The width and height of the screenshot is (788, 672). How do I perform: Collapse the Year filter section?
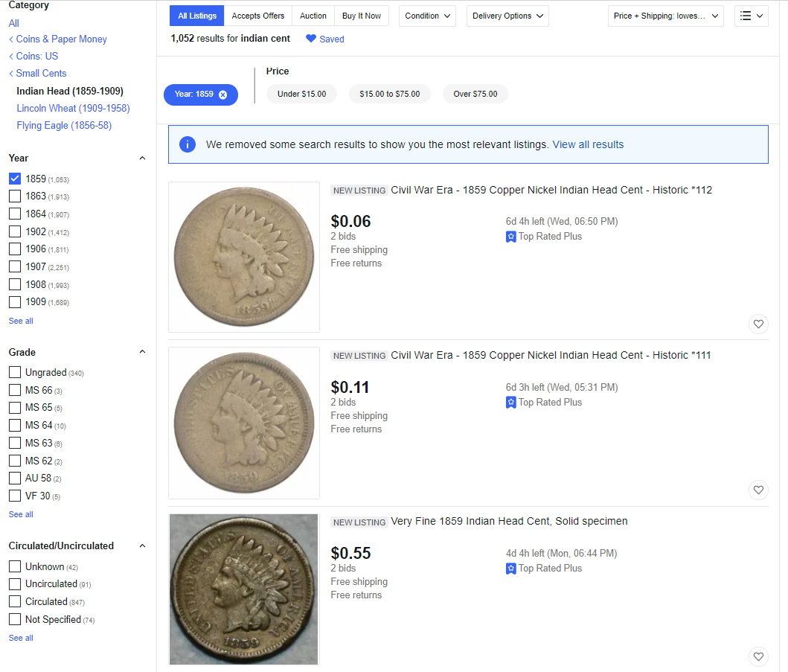(142, 159)
